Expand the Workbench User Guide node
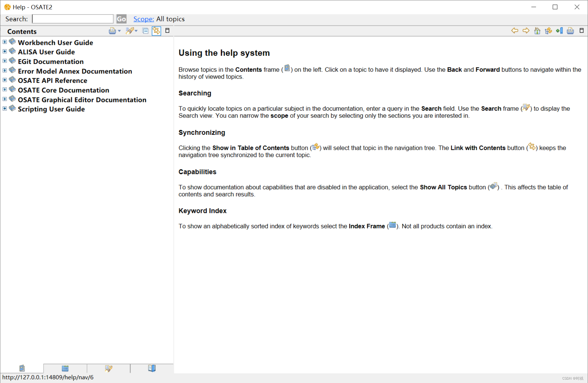 coord(5,42)
